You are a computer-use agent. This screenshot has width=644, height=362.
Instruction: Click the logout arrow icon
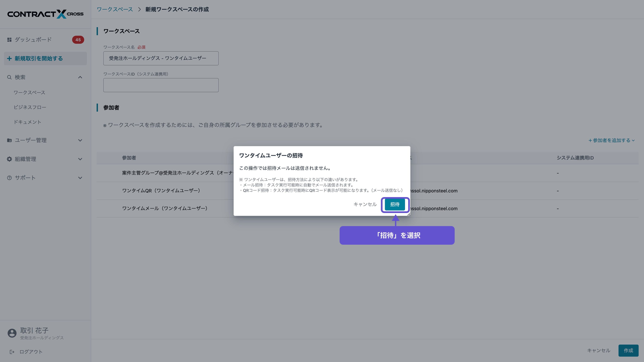[x=12, y=352]
